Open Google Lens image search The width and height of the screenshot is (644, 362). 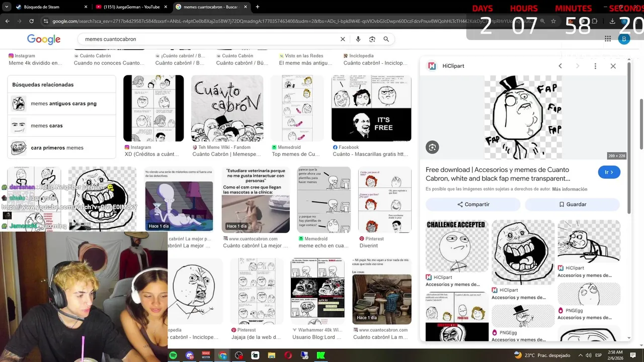click(372, 39)
